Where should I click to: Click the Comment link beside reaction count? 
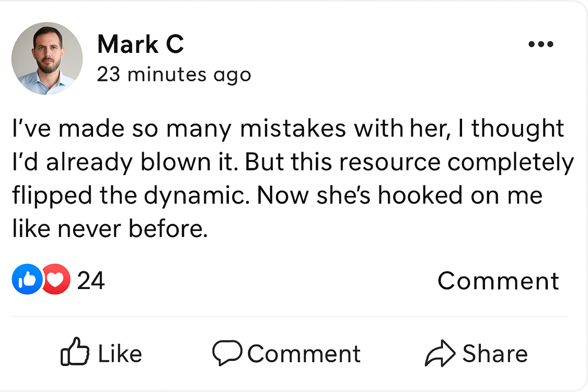(x=498, y=281)
